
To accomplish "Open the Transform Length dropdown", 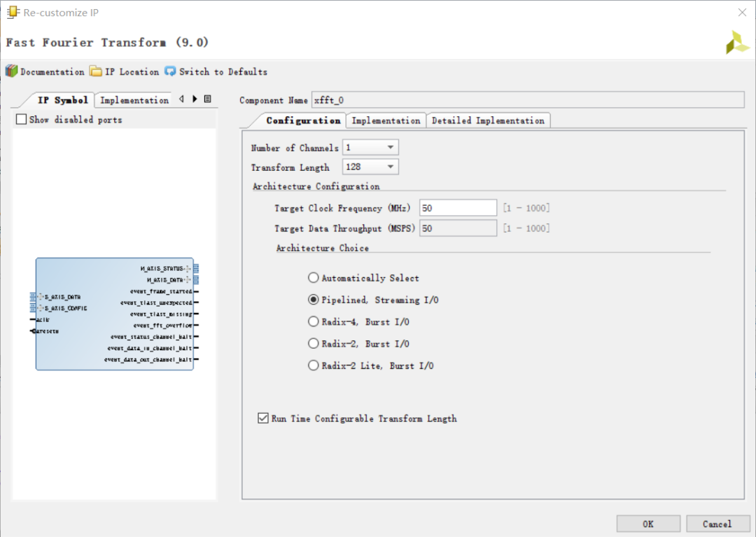I will pos(370,167).
